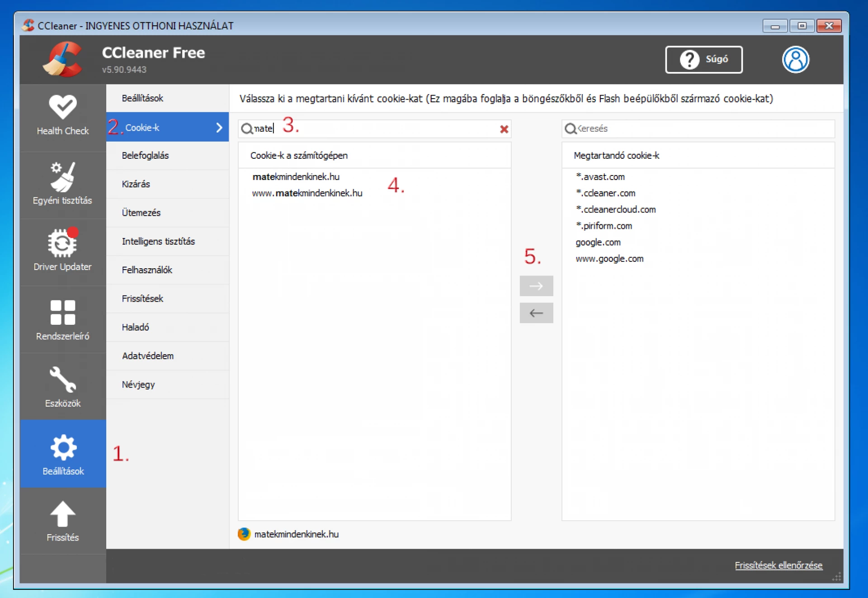The width and height of the screenshot is (868, 598).
Task: Click the Frissítés upgrade arrow icon
Action: pos(62,514)
